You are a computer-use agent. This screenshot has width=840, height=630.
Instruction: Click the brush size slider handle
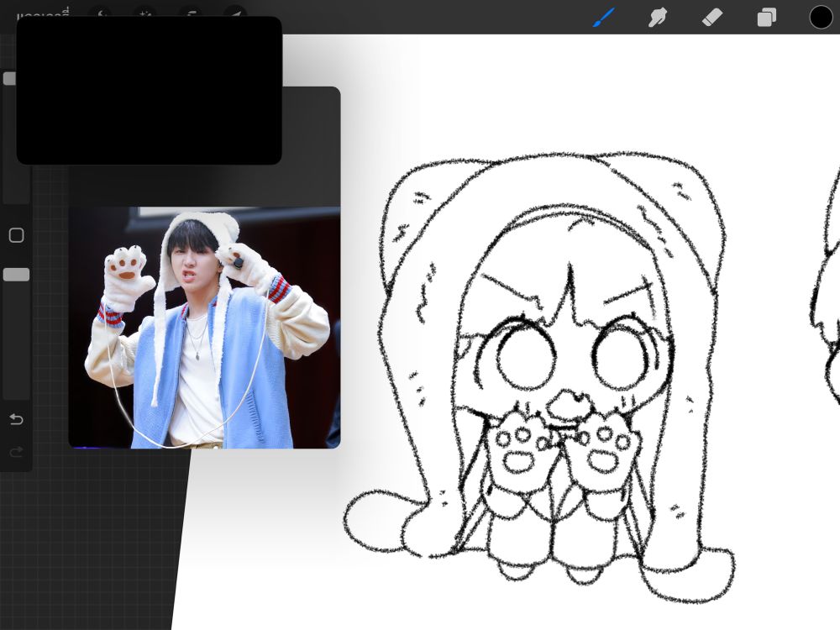tap(9, 79)
